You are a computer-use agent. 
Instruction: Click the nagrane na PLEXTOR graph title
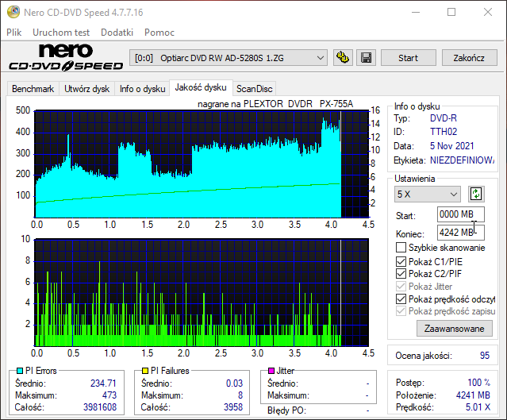[x=275, y=104]
